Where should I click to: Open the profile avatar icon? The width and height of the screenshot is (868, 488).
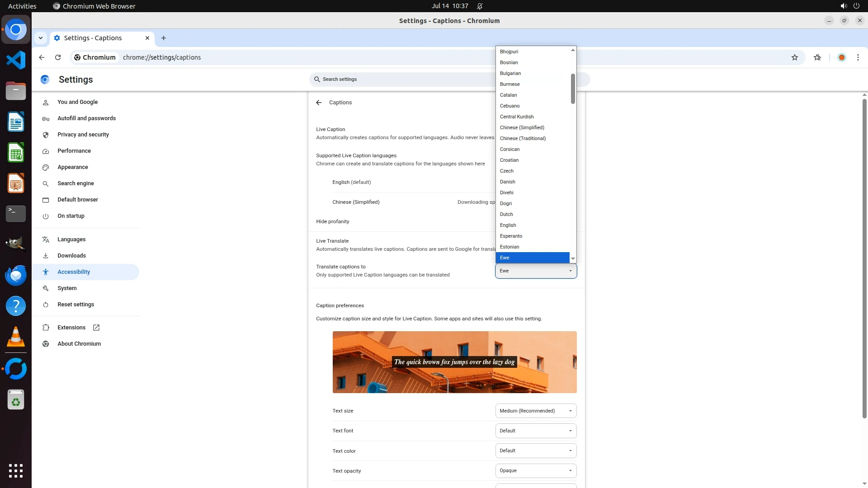(841, 57)
